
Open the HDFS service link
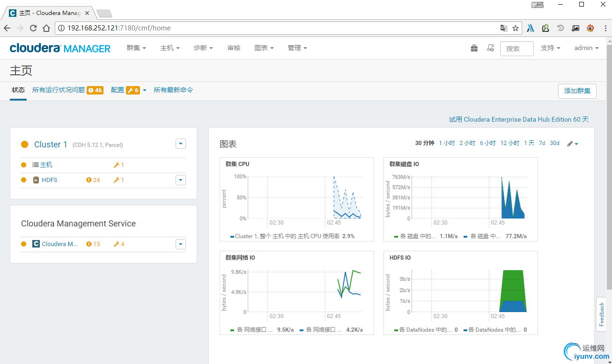(50, 180)
